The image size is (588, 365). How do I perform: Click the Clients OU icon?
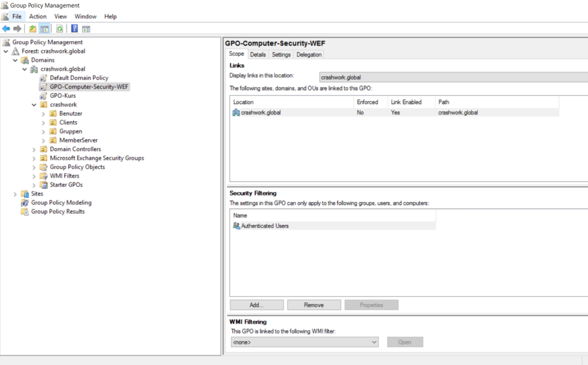[x=53, y=122]
